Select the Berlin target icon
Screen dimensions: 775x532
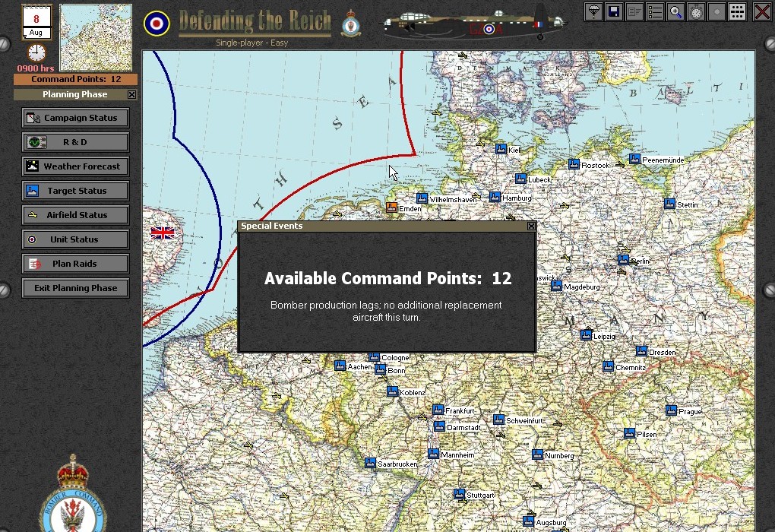(x=623, y=260)
